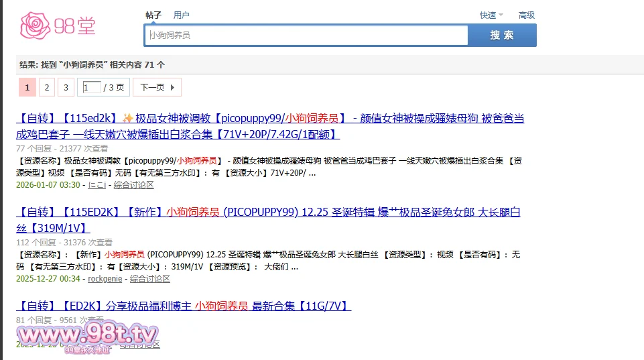Click the 下一页 next page button
This screenshot has width=644, height=360.
pos(157,87)
